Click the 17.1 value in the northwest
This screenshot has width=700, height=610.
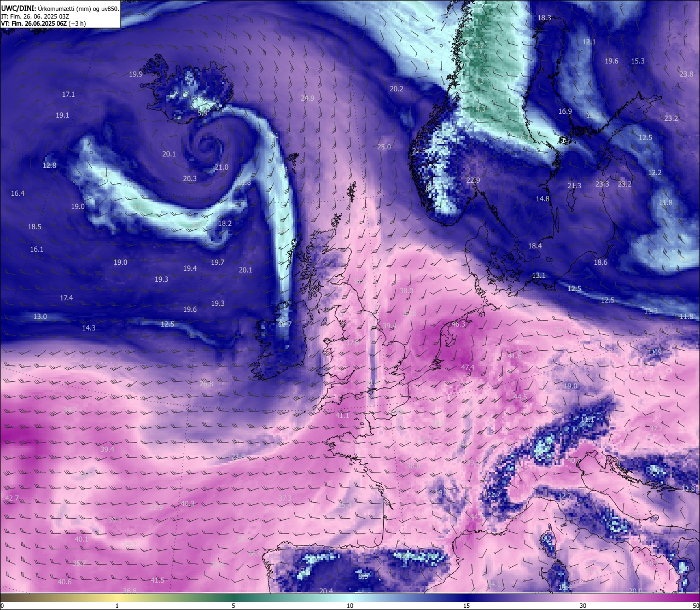click(x=68, y=95)
